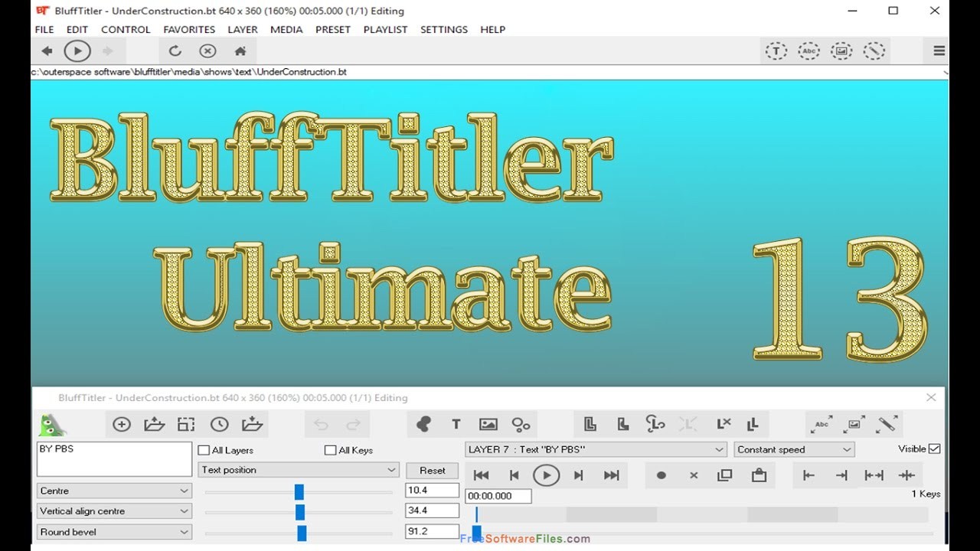Open the hamburger menu at top right
The image size is (980, 551).
(x=939, y=51)
